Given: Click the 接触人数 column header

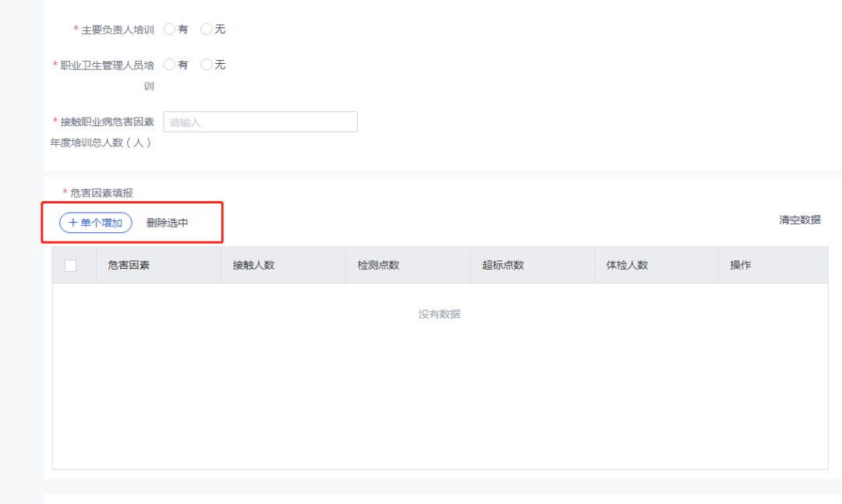Looking at the screenshot, I should pyautogui.click(x=253, y=265).
